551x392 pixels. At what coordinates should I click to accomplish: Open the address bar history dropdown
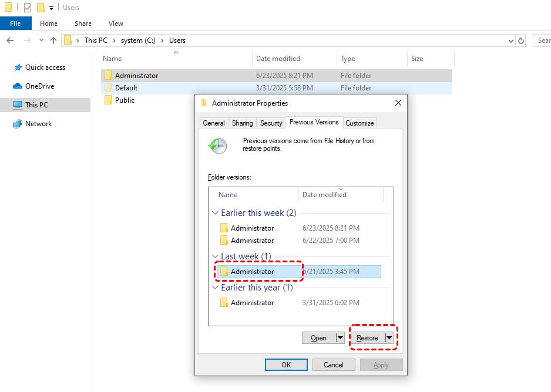point(511,41)
